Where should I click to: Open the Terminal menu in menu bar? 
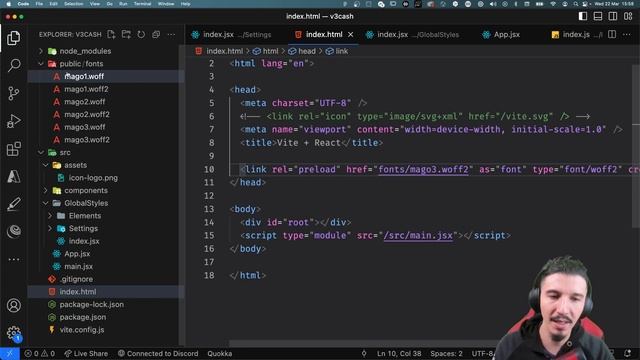coord(142,4)
